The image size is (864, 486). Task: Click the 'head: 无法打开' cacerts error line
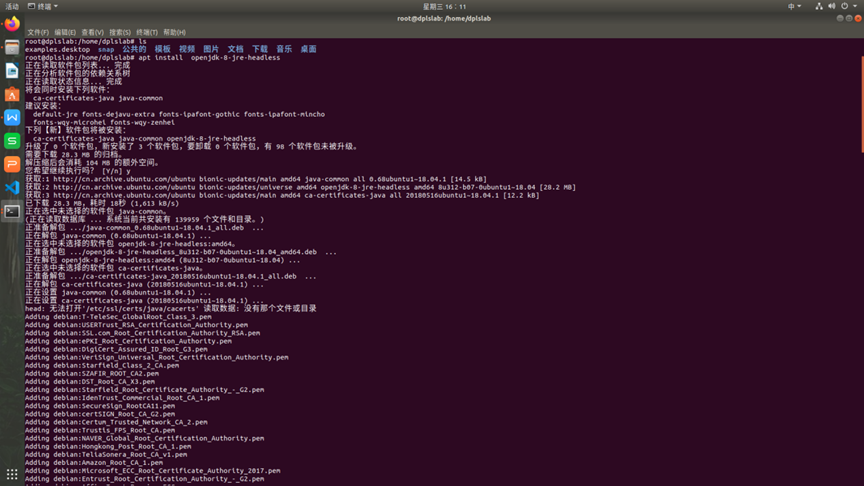171,309
